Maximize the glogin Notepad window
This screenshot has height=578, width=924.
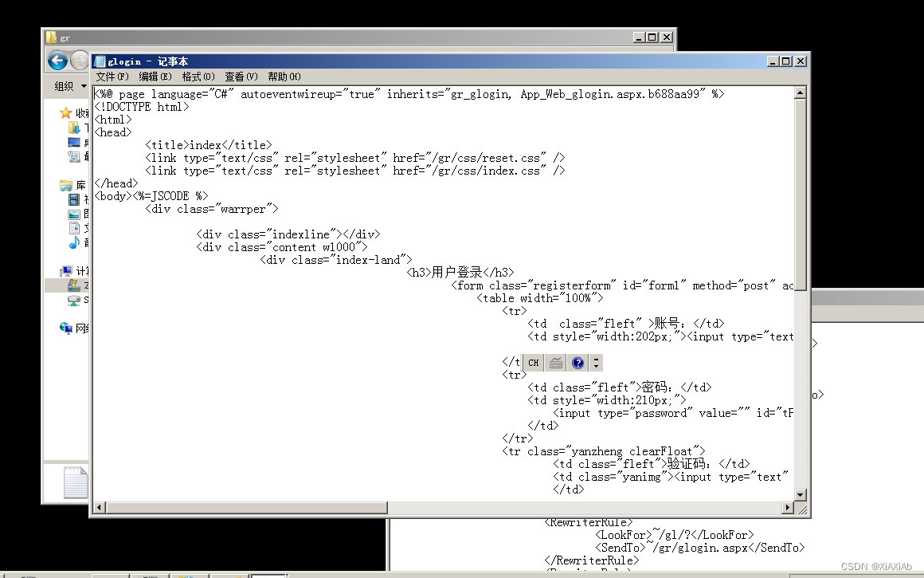786,61
